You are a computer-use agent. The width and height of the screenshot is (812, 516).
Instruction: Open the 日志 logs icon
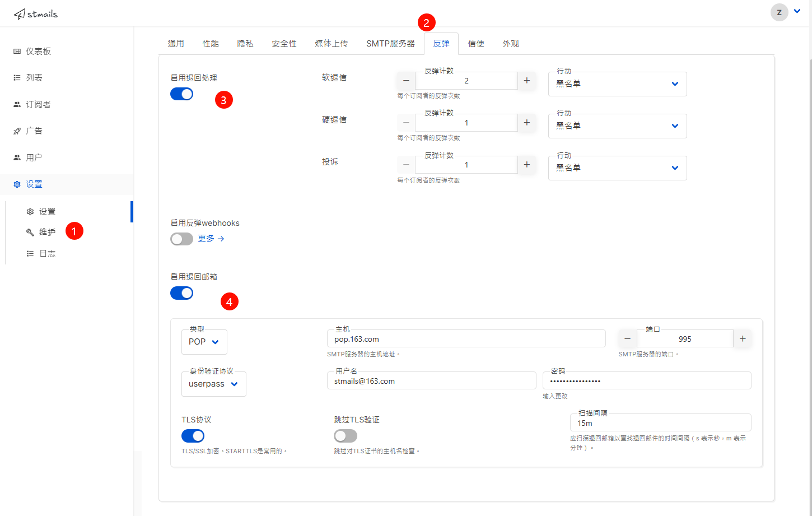31,253
